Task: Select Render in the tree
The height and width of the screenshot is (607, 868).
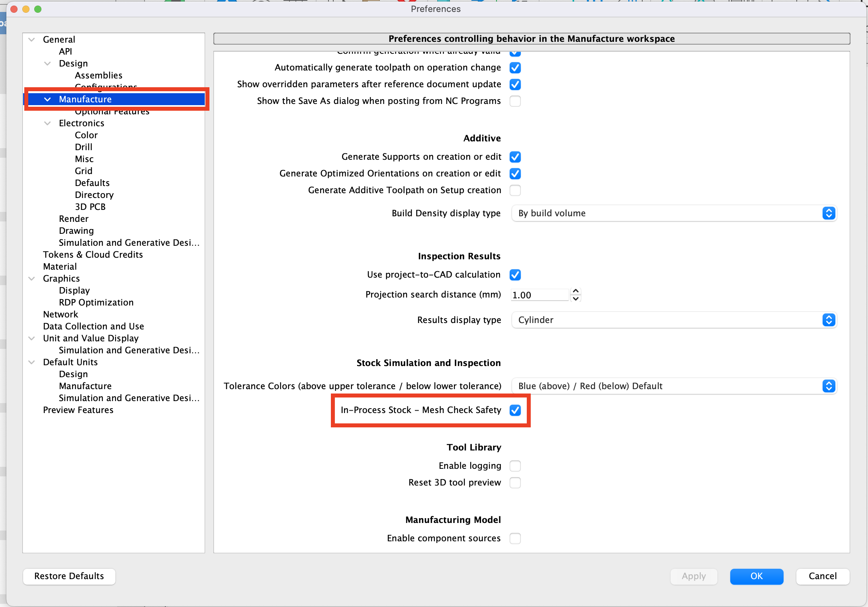Action: point(74,219)
